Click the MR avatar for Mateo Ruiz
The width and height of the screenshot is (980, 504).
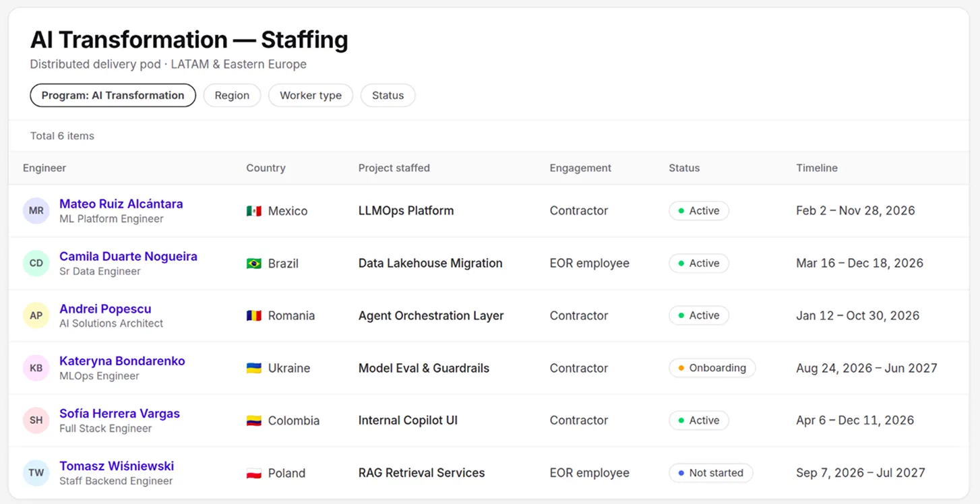[x=36, y=211]
